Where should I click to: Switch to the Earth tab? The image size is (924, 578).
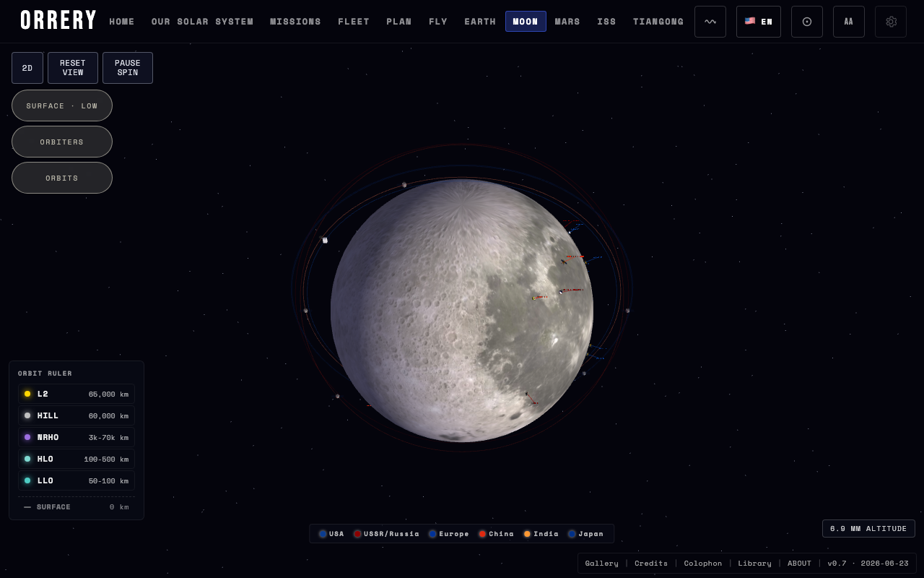point(480,22)
